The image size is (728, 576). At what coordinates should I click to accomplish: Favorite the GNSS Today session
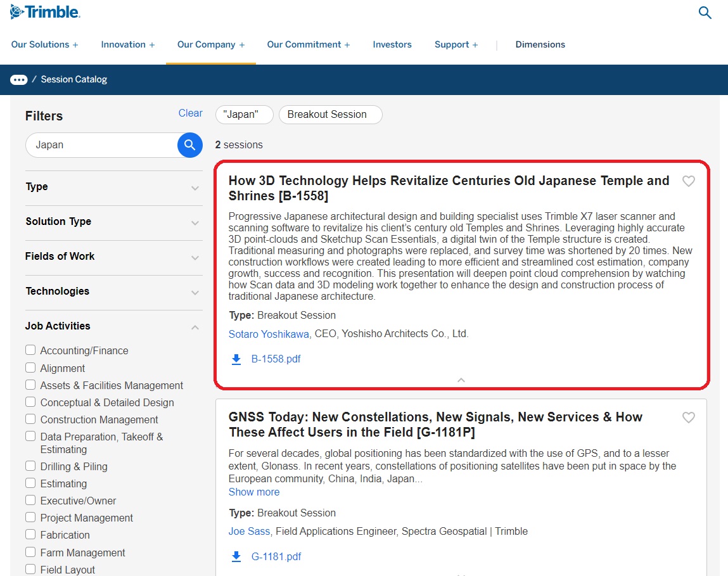click(x=689, y=418)
